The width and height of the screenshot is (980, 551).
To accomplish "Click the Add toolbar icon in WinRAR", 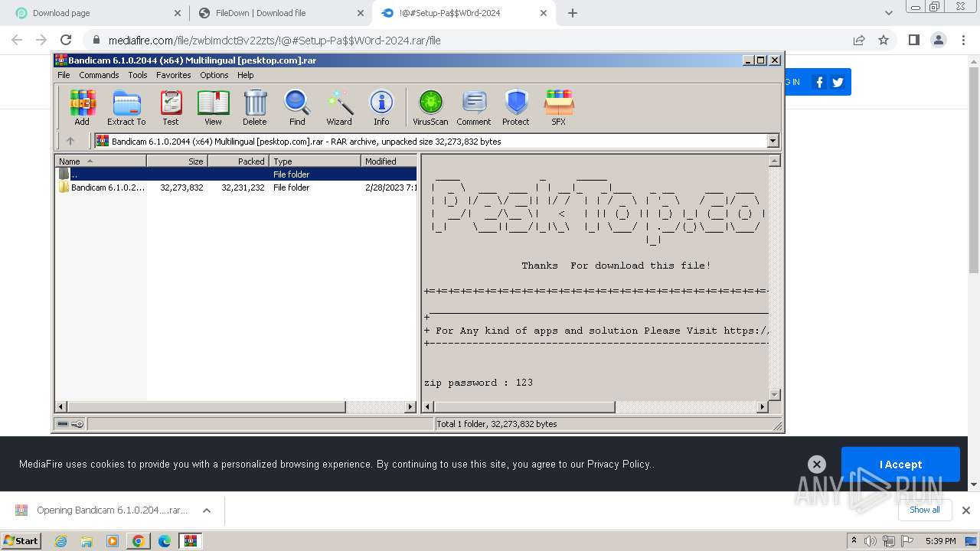I will 82,107.
